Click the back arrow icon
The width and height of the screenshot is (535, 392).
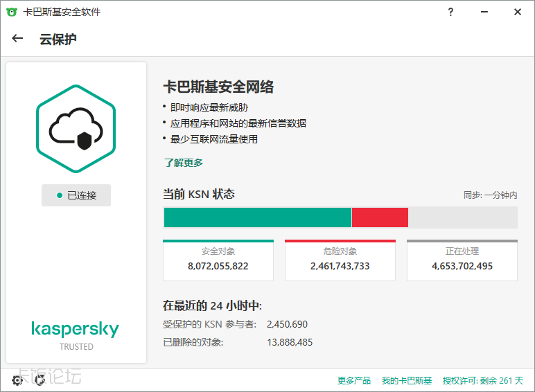click(17, 39)
